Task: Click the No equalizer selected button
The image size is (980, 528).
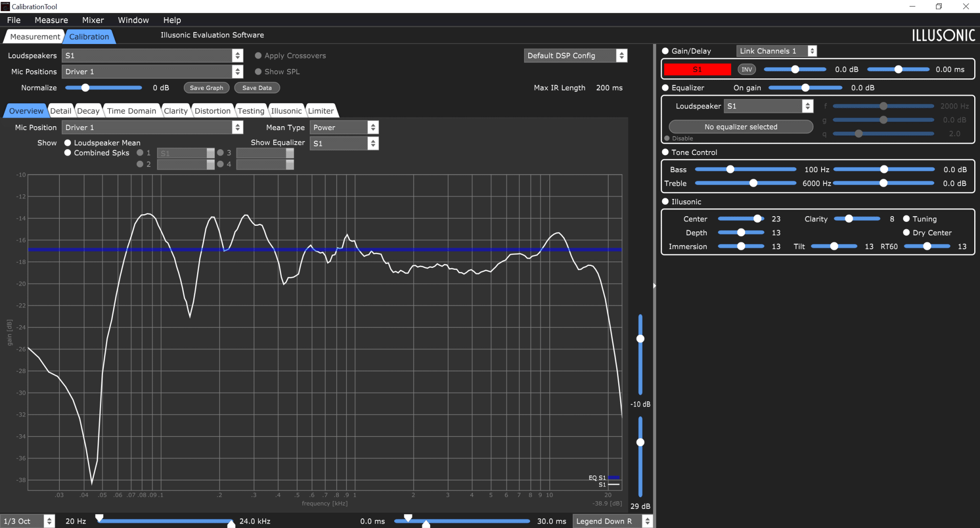Action: tap(741, 127)
